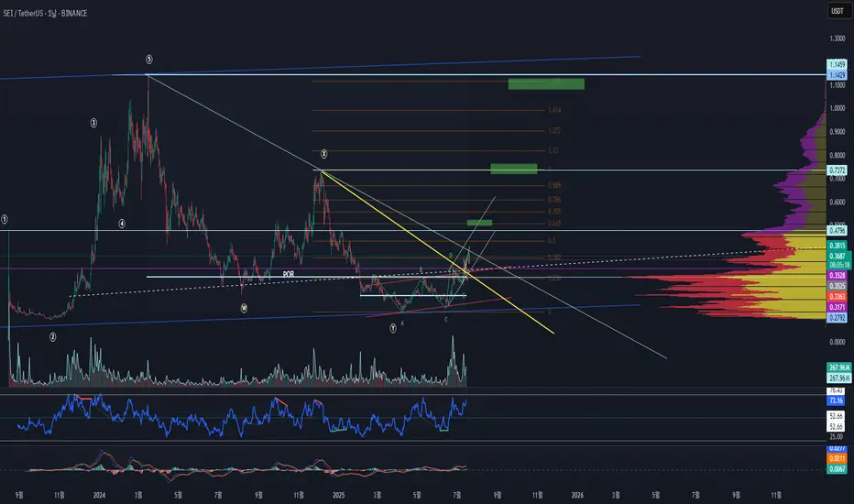
Task: Open the USDT currency selector
Action: click(x=838, y=11)
